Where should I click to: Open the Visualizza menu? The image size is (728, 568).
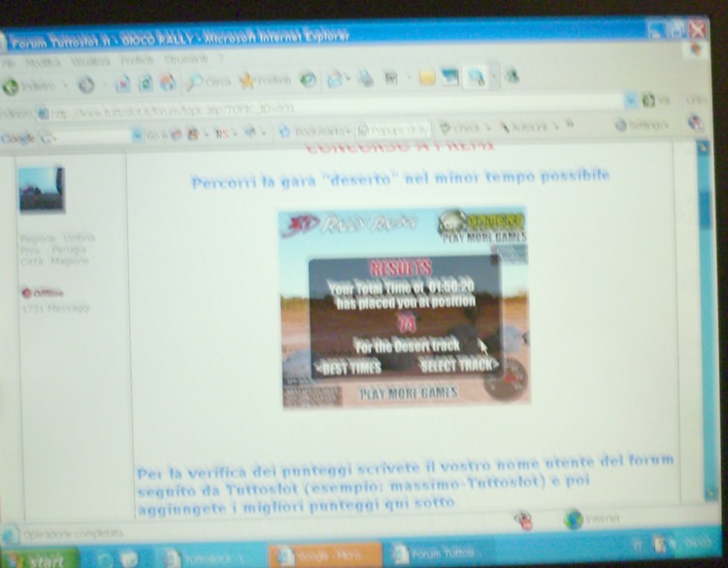91,62
